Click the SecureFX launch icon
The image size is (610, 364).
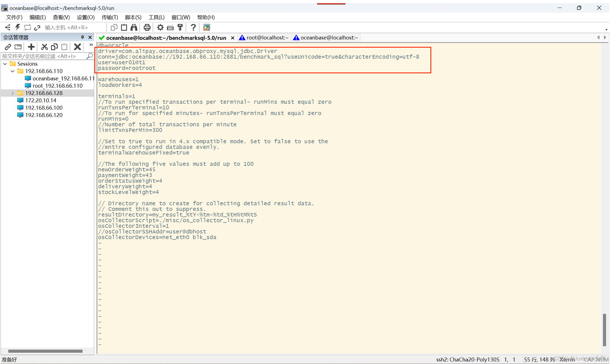(x=207, y=27)
